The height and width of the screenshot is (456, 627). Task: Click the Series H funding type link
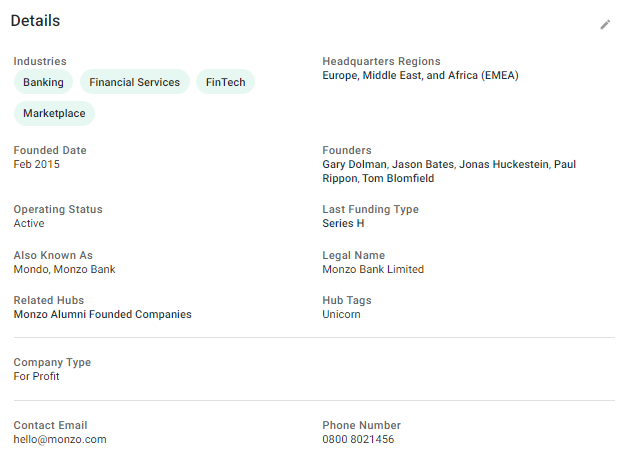coord(343,223)
